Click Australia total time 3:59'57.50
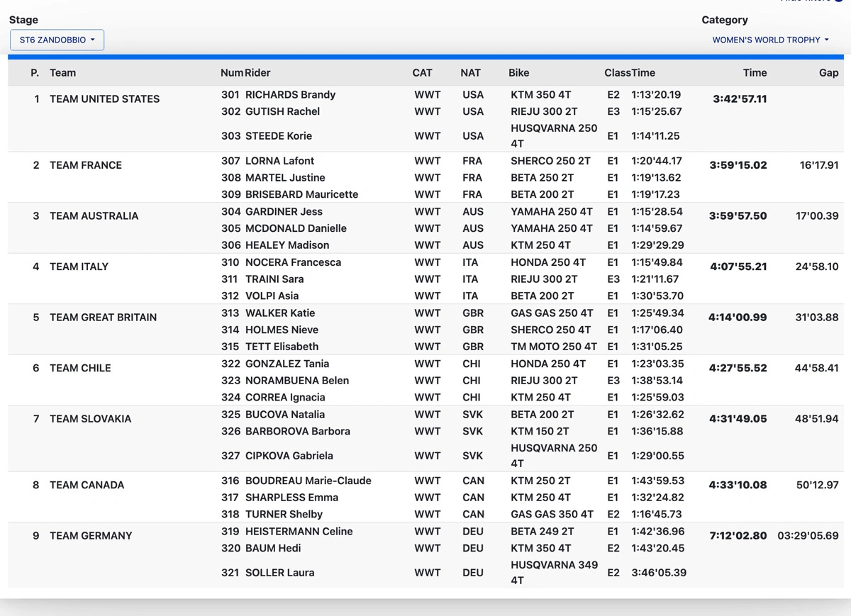Image resolution: width=851 pixels, height=616 pixels. click(738, 216)
